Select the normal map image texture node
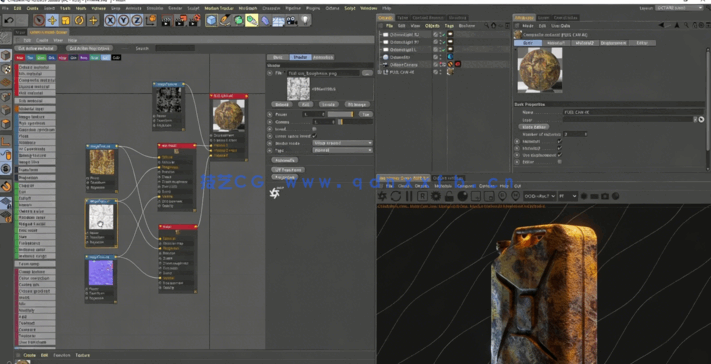Image resolution: width=711 pixels, height=364 pixels. pos(101,279)
